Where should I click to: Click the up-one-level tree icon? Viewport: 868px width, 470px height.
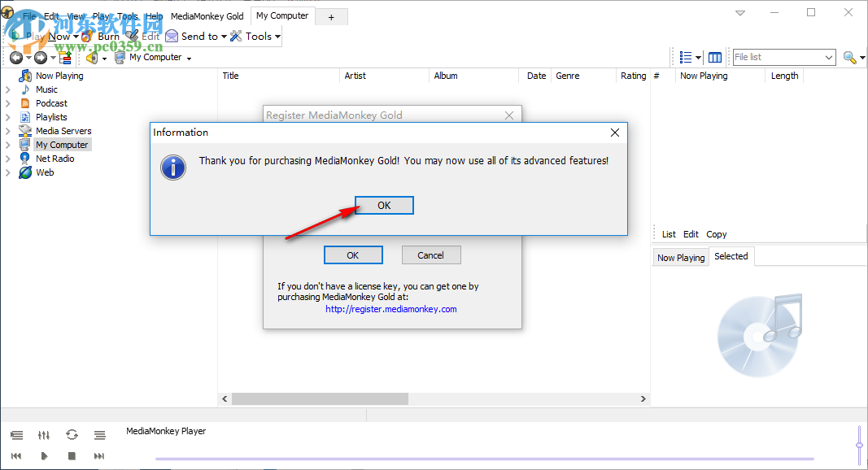pos(65,58)
